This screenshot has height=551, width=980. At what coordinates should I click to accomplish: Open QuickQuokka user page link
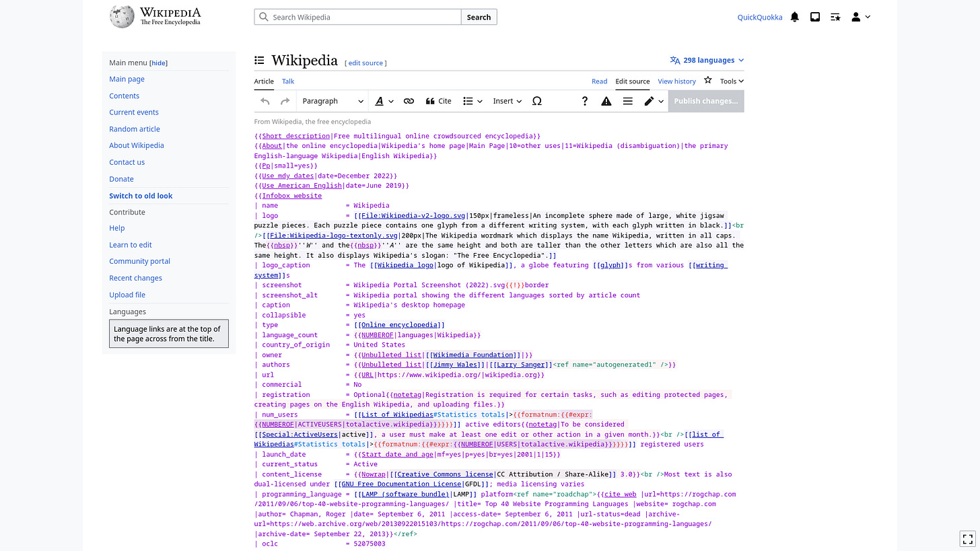point(760,17)
